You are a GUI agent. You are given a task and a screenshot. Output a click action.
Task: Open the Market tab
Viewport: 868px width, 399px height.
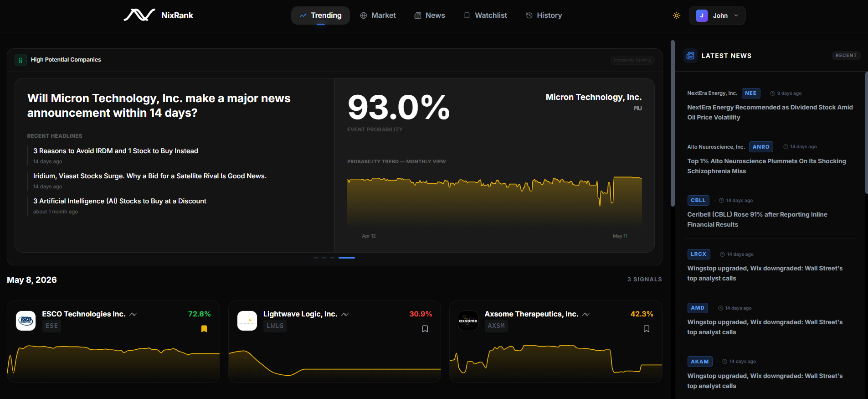[x=378, y=16]
